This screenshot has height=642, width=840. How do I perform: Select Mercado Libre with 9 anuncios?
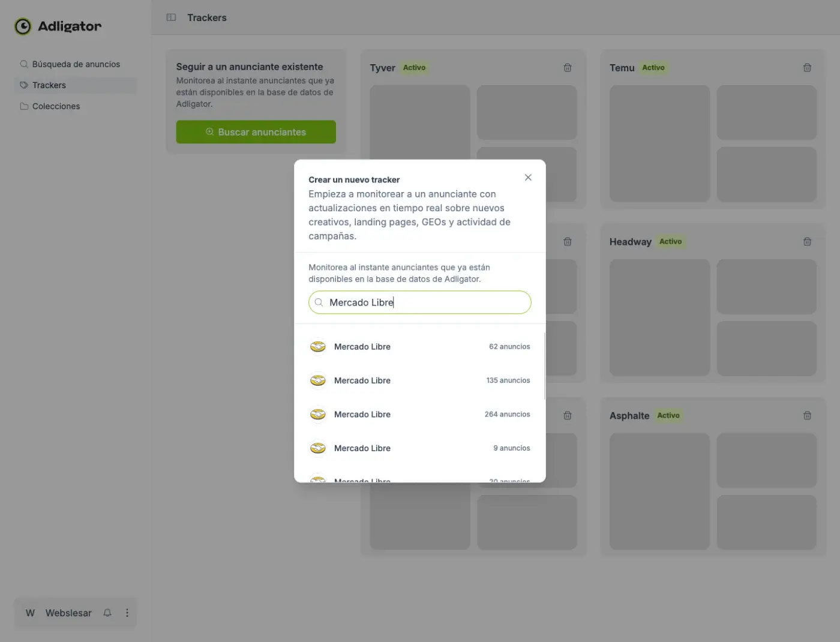[419, 448]
